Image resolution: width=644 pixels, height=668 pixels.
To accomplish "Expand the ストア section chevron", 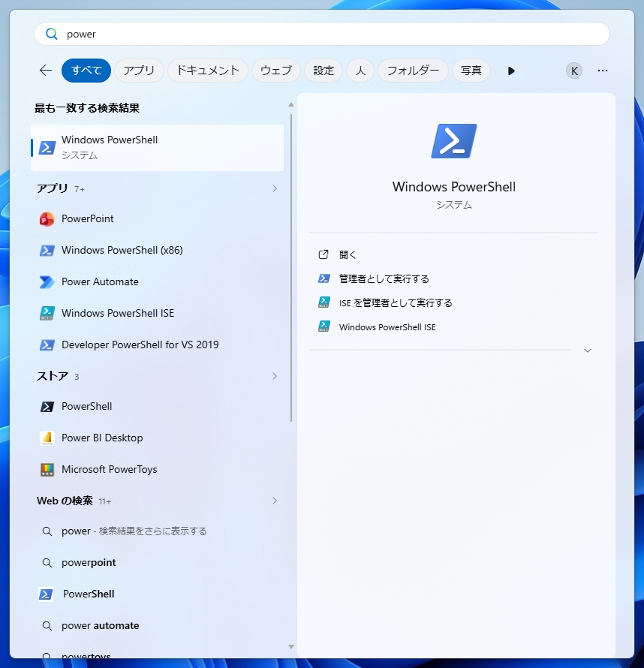I will (x=275, y=376).
